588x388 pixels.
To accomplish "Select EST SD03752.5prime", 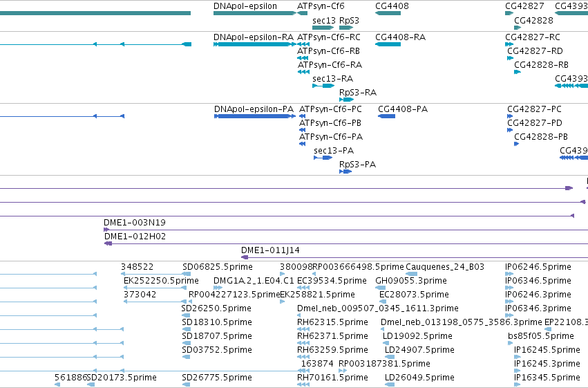I will tap(186, 358).
